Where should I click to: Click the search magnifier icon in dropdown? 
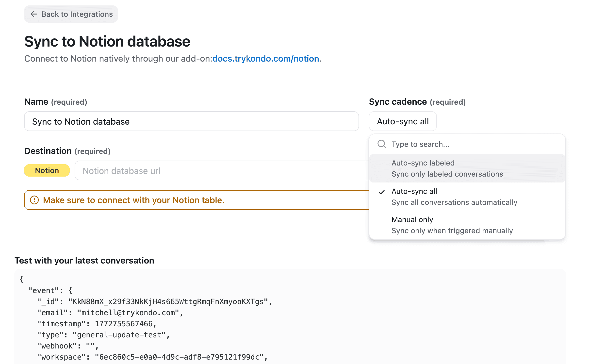381,144
